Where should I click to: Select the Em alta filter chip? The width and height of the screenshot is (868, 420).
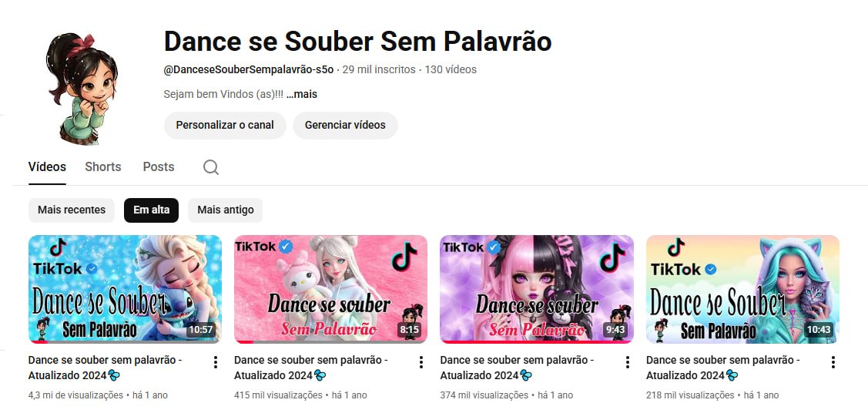151,210
